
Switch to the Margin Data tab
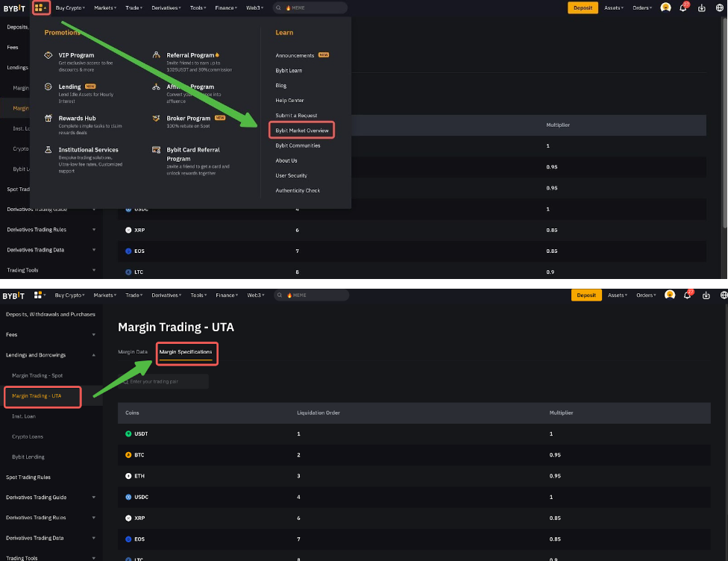(133, 351)
